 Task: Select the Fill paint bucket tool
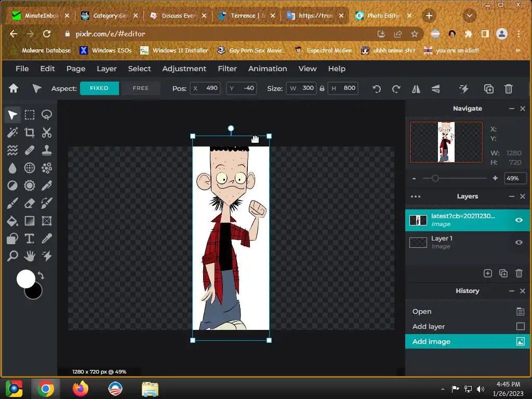(x=12, y=221)
